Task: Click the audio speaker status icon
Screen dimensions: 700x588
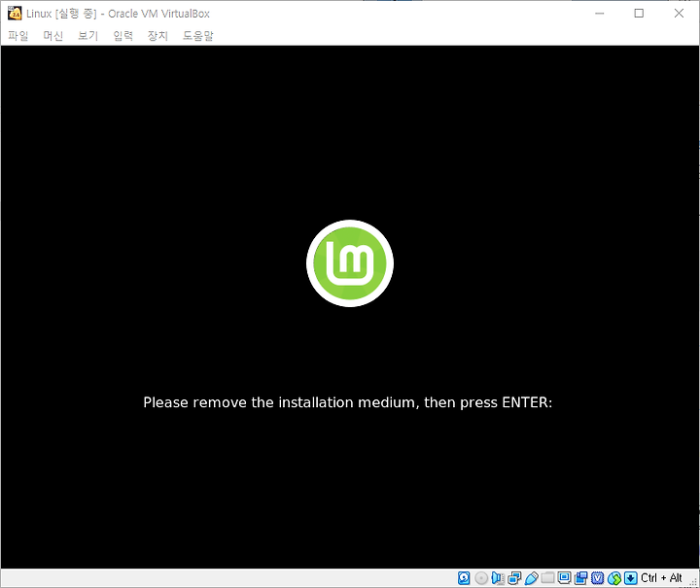Action: tap(498, 578)
